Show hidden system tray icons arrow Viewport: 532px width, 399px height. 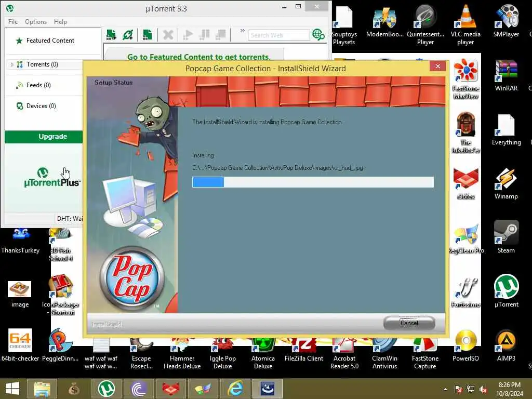(445, 389)
